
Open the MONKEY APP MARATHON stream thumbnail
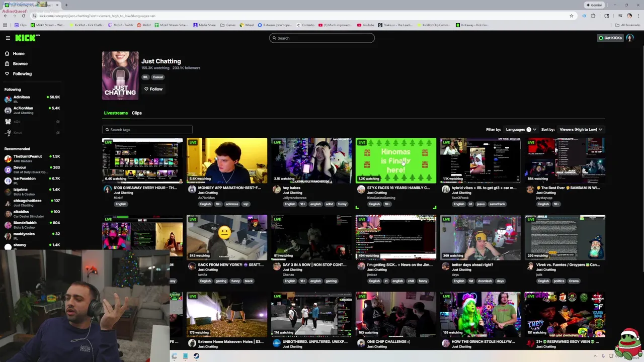tap(227, 160)
